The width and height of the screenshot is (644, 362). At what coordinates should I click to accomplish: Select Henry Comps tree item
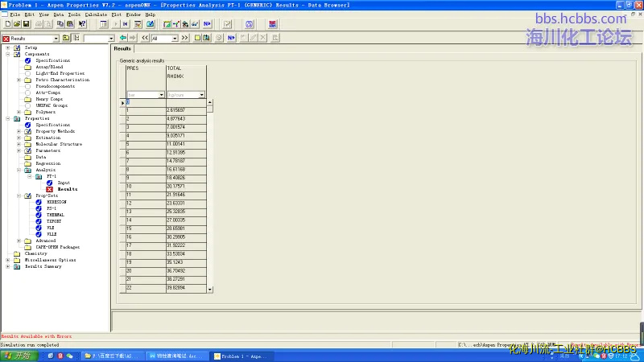(x=49, y=99)
